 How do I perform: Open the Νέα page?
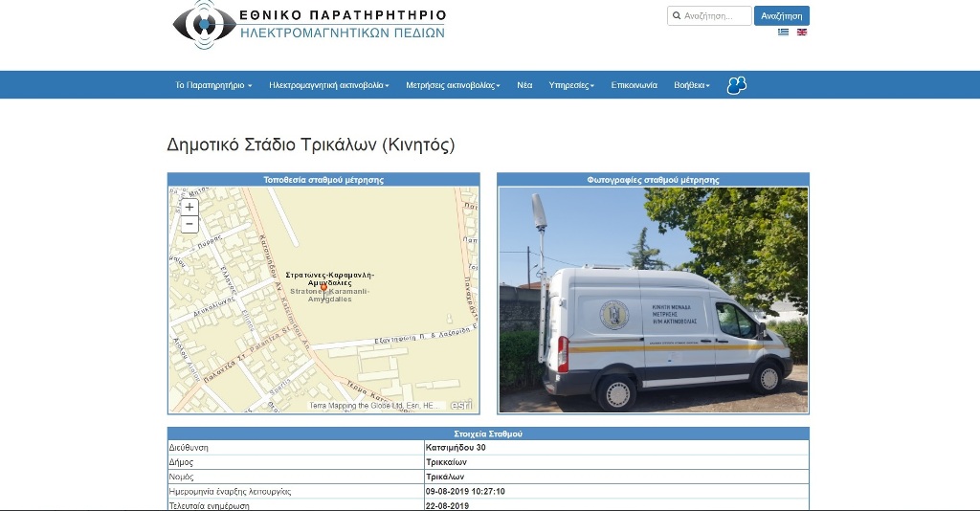click(524, 85)
